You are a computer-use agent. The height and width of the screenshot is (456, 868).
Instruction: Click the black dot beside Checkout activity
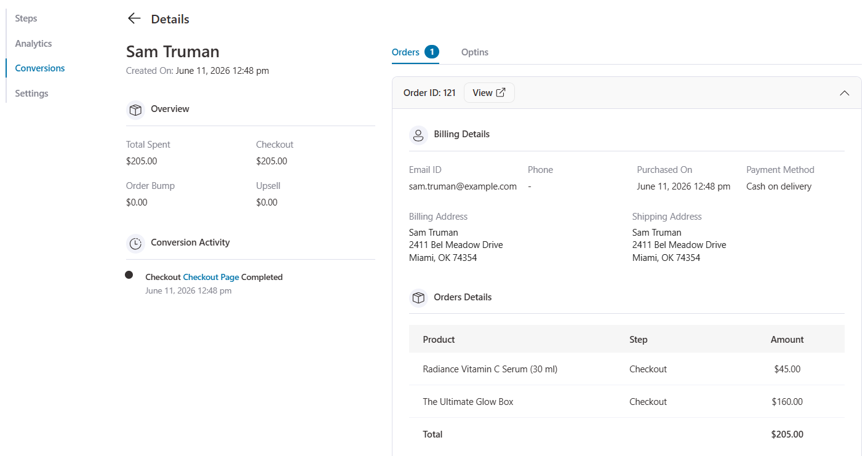129,275
